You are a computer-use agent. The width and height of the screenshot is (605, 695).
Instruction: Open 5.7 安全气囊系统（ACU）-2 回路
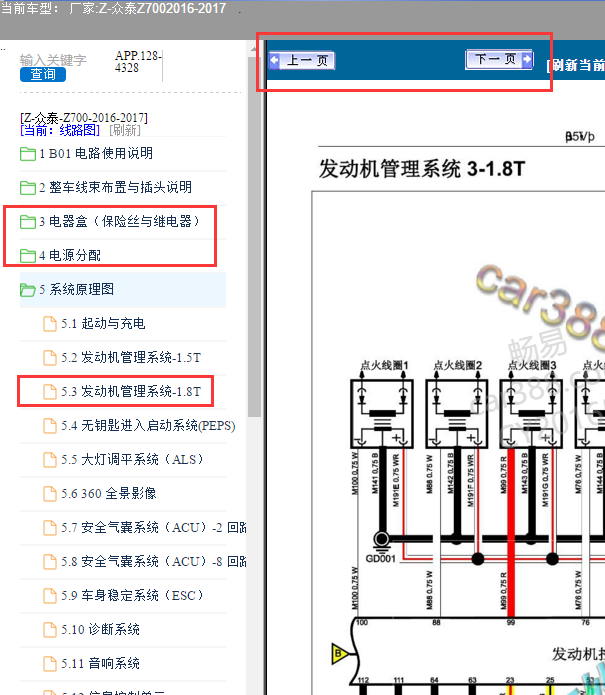pos(153,528)
